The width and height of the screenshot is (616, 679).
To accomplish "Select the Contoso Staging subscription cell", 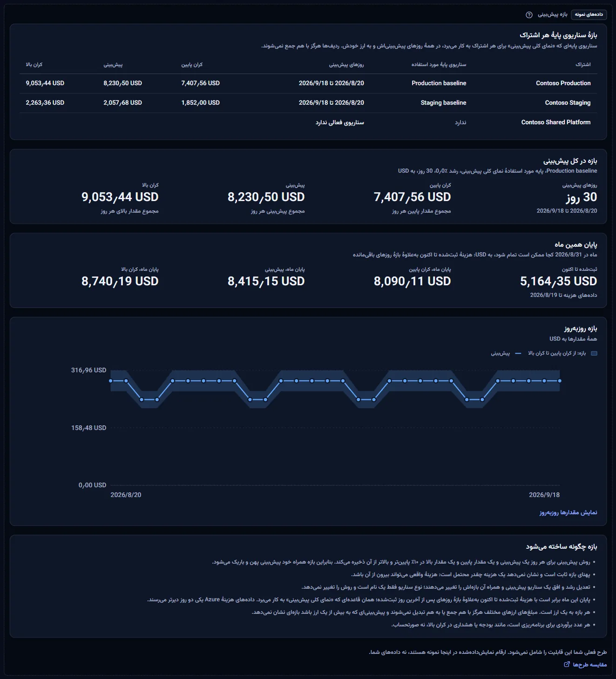I will tap(568, 103).
